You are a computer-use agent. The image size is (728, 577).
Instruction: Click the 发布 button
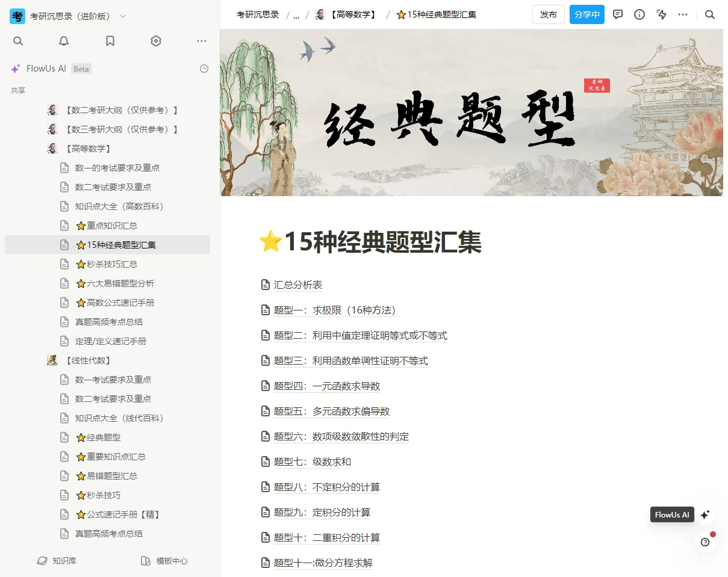click(x=549, y=14)
